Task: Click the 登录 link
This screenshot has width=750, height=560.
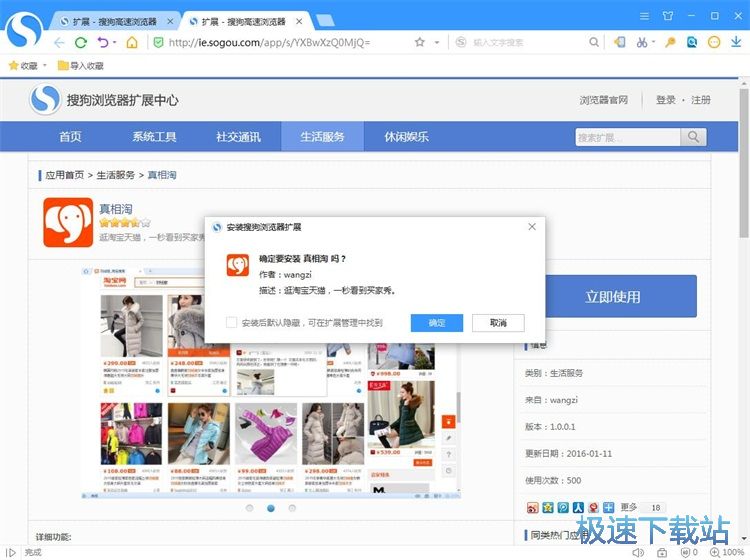Action: [665, 100]
